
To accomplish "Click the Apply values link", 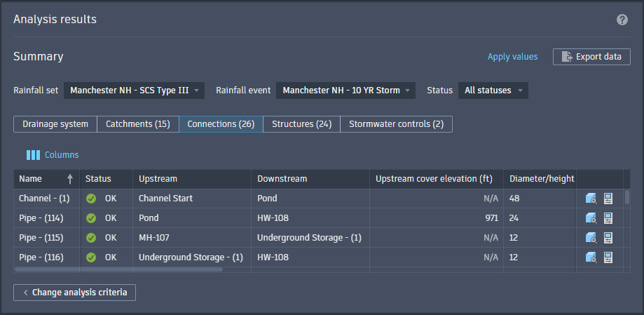I will (513, 57).
